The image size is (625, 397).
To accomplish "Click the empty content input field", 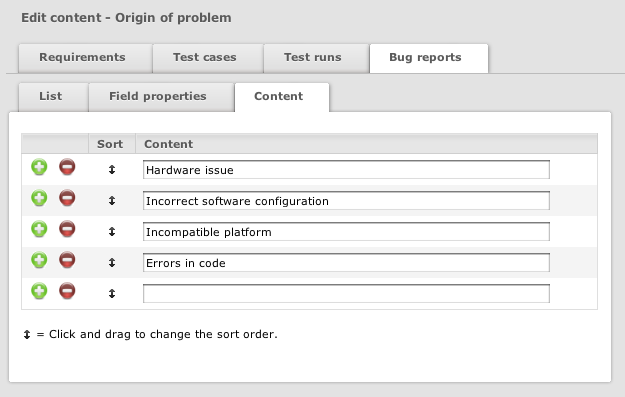I will coord(346,294).
